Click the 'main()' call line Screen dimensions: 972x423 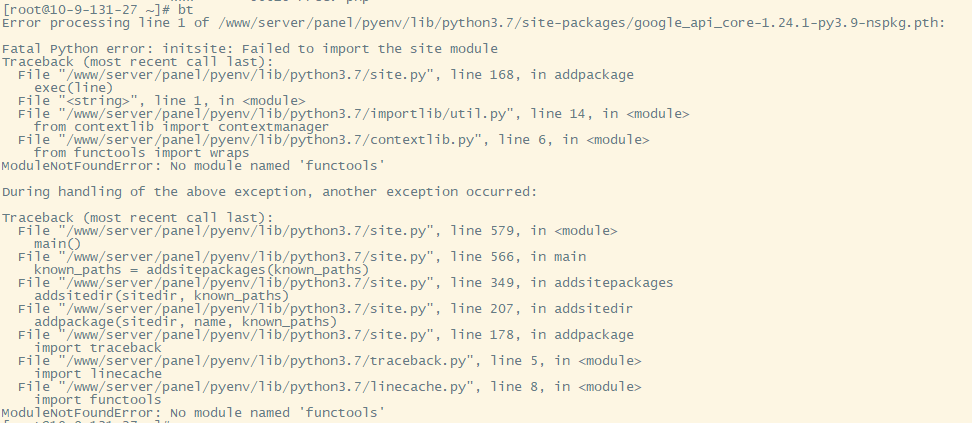click(x=58, y=244)
